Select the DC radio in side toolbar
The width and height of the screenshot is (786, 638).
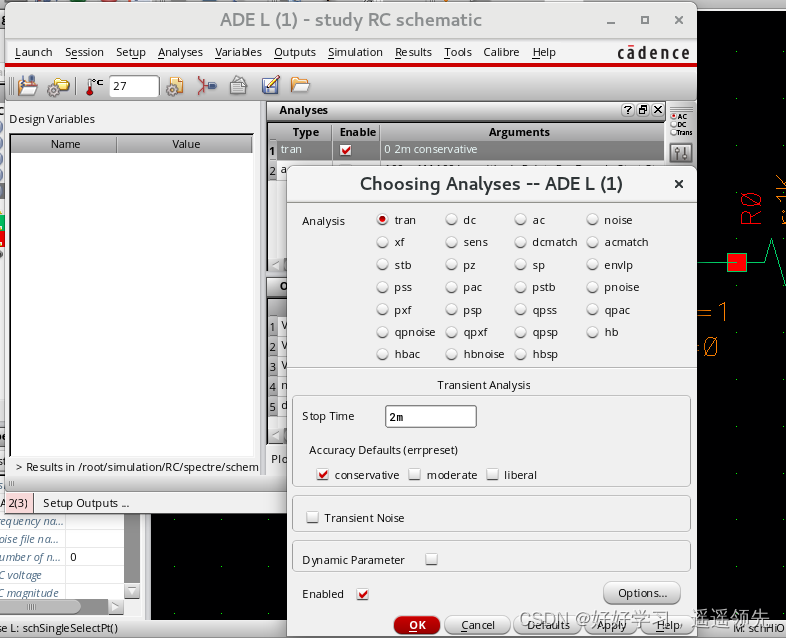674,124
